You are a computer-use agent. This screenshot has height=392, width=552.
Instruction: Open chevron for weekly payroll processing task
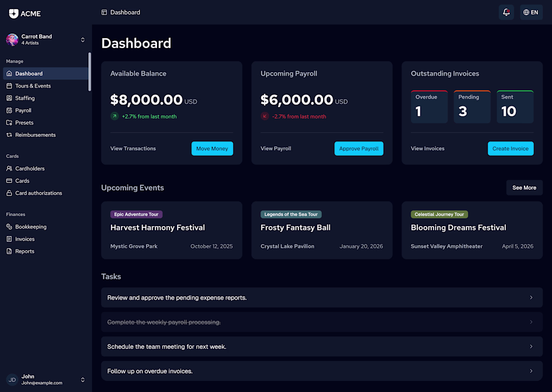[x=531, y=322]
